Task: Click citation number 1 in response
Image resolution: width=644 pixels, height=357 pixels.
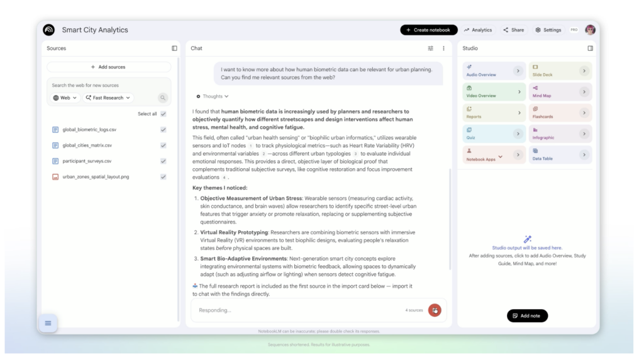Action: click(x=250, y=145)
